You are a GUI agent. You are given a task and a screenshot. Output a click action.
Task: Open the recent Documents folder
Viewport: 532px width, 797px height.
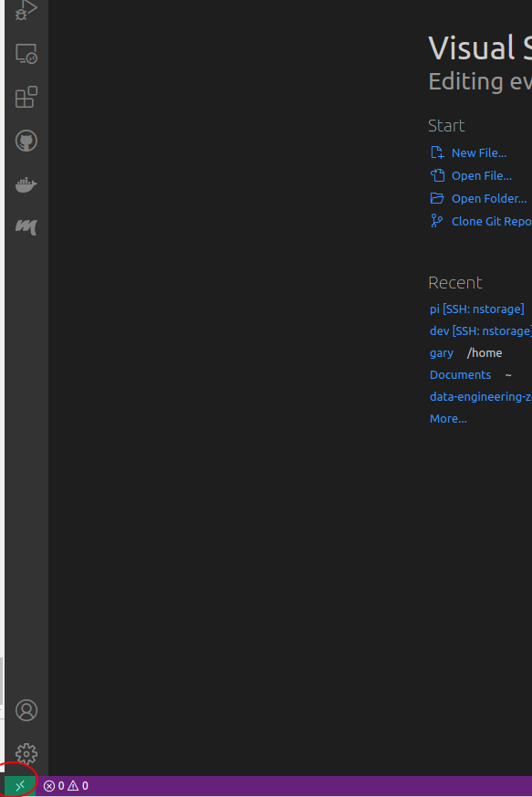(x=460, y=374)
